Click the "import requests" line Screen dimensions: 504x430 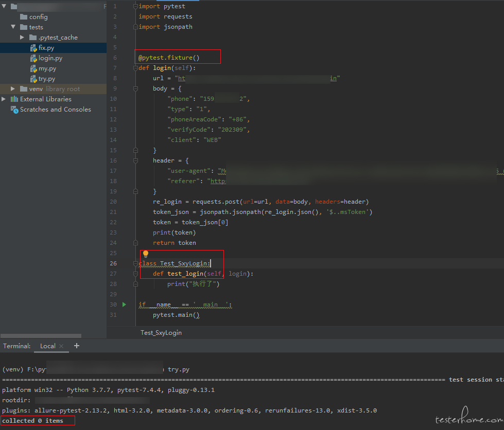pyautogui.click(x=166, y=16)
